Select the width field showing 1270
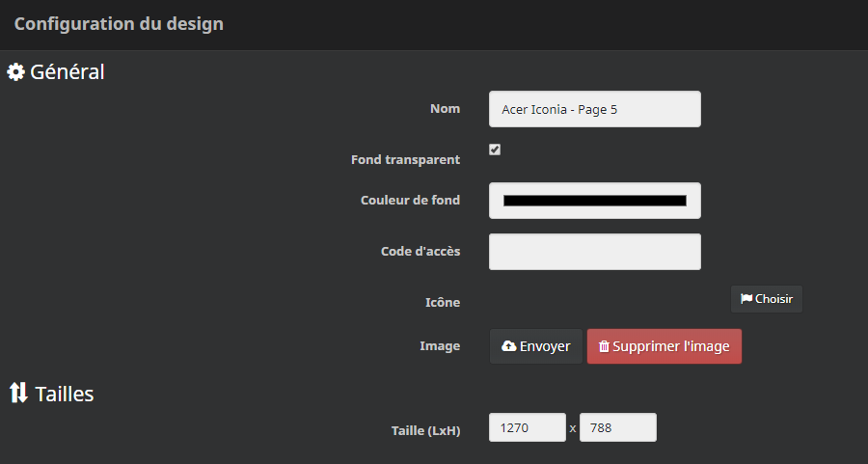 [x=527, y=427]
